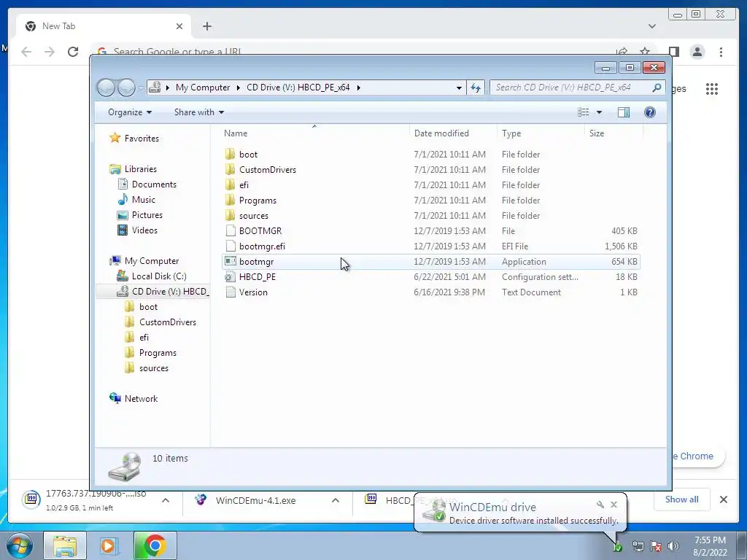The image size is (747, 560).
Task: Change the view layout icon
Action: (583, 112)
